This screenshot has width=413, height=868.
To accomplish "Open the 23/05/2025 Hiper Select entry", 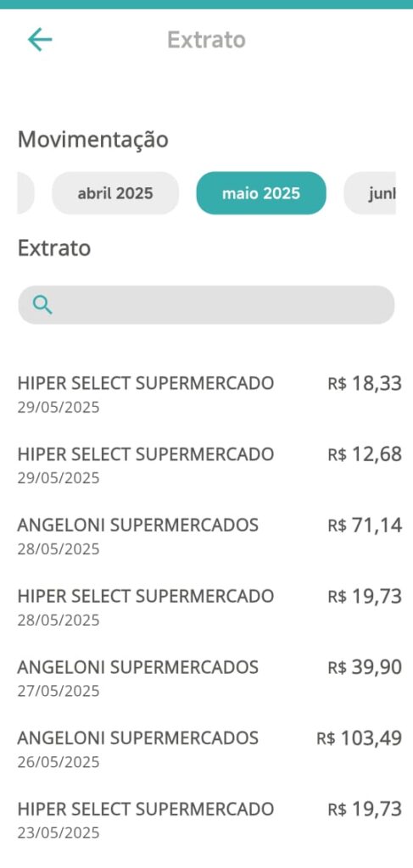I will pyautogui.click(x=209, y=820).
